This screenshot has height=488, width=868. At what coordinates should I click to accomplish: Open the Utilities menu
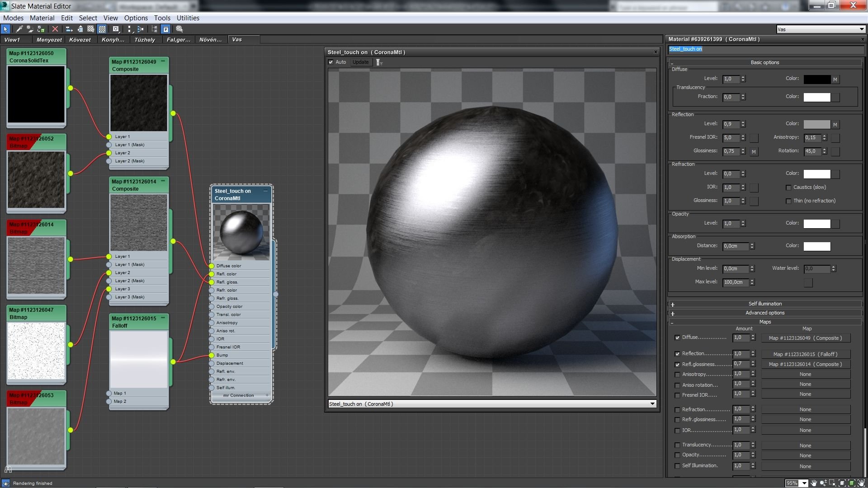click(x=188, y=18)
